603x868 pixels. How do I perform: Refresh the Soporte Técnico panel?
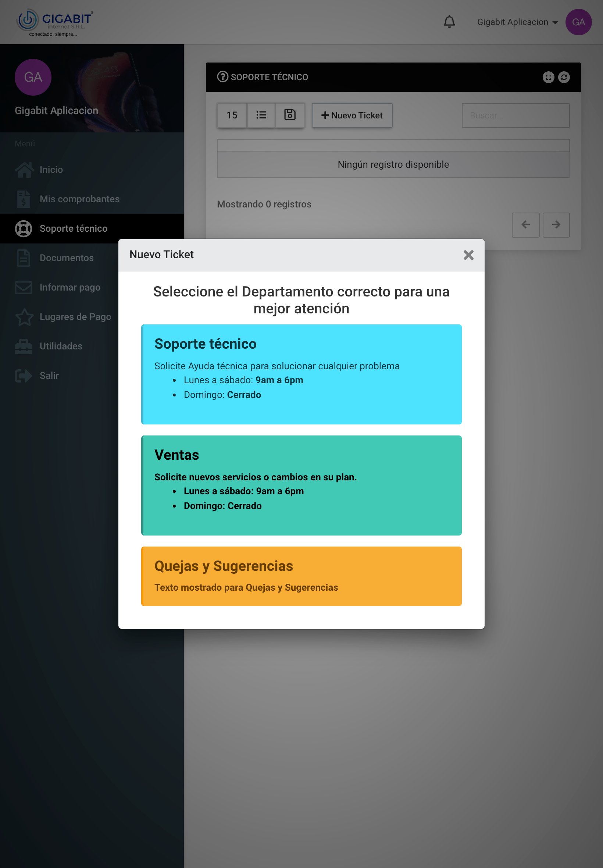point(563,77)
